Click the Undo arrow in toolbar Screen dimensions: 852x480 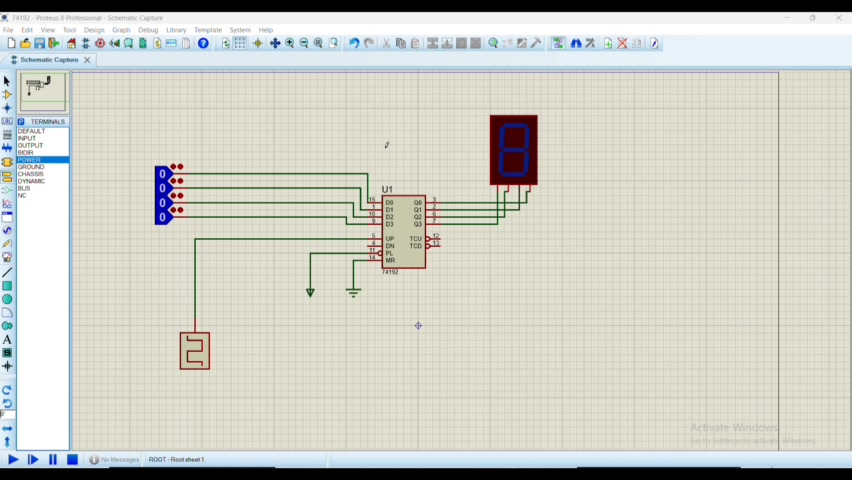point(354,43)
